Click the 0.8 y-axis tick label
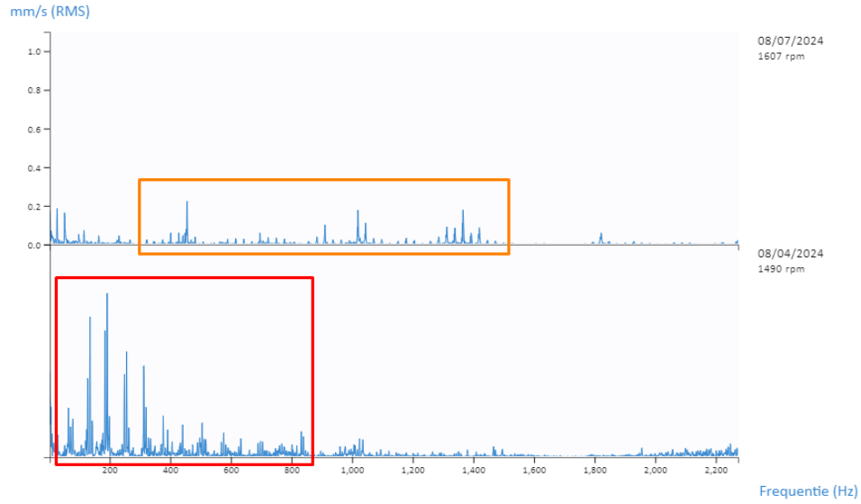This screenshot has width=861, height=504. coord(34,90)
